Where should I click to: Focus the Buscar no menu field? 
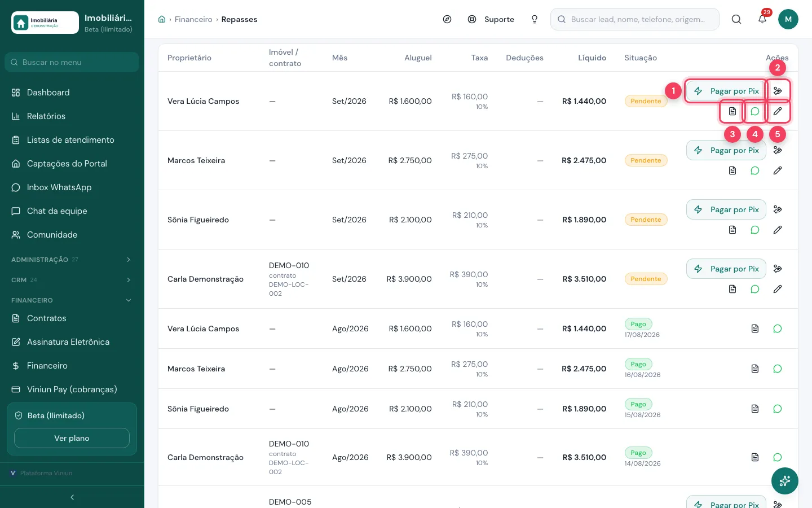72,62
